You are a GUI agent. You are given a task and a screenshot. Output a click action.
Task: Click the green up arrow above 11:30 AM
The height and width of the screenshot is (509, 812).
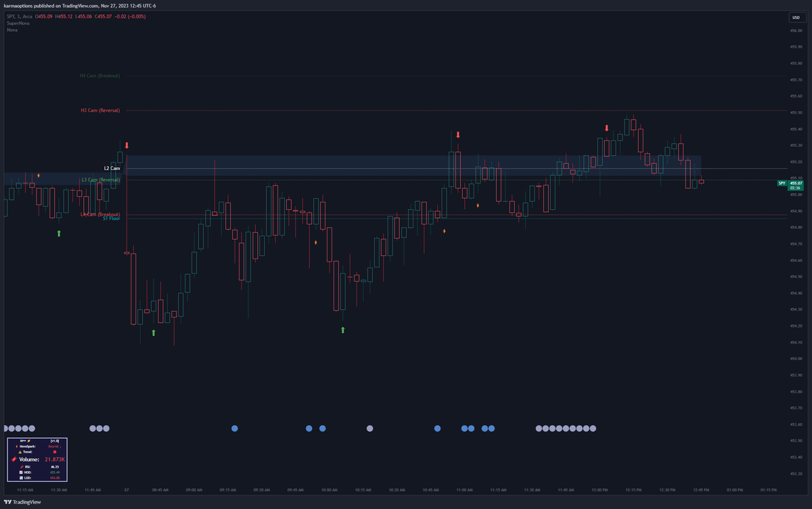(x=59, y=233)
